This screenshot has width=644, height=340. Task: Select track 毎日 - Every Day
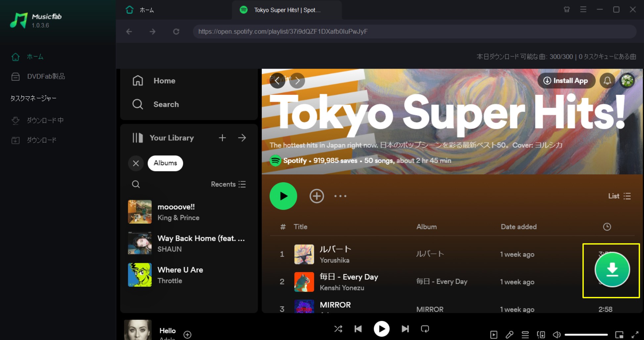pyautogui.click(x=349, y=277)
